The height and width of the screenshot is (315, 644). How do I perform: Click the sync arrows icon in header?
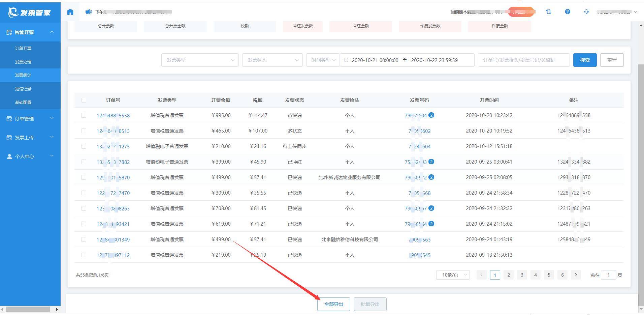click(549, 12)
